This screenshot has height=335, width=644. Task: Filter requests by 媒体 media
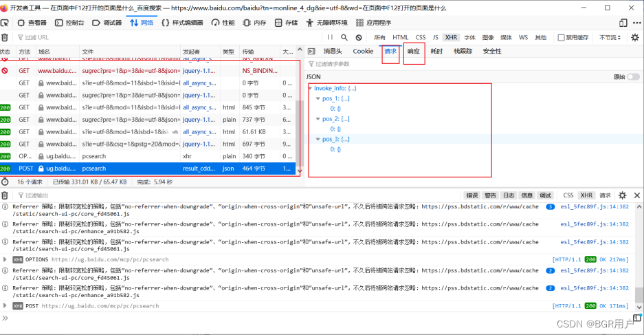pos(506,37)
